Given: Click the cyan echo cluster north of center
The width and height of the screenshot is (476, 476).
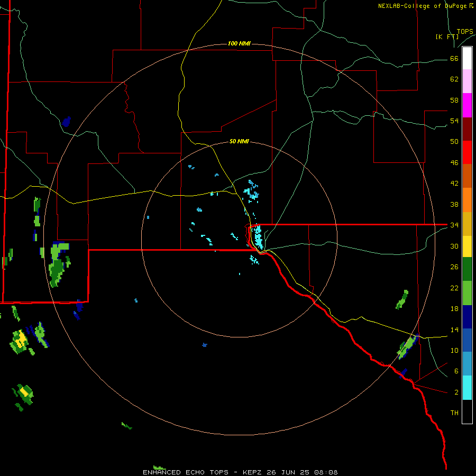Looking at the screenshot, I should coord(251,191).
